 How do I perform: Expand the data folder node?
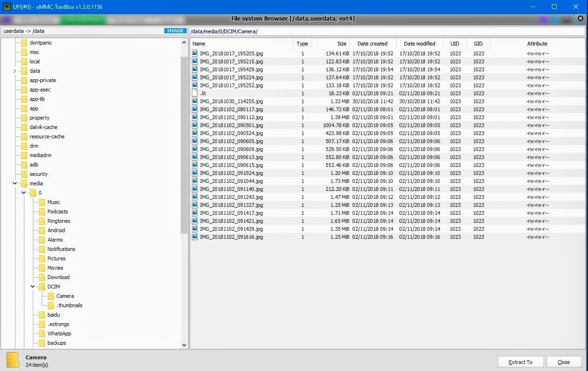tap(15, 71)
